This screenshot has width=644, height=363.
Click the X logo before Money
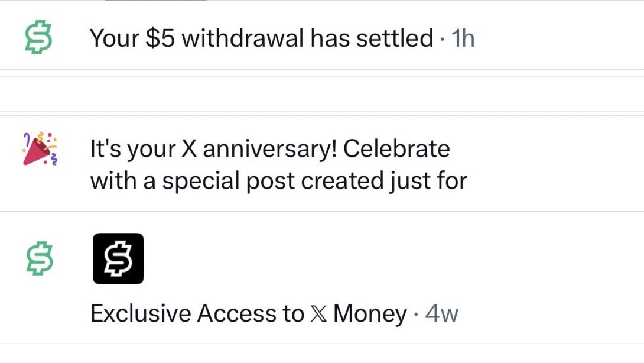tap(318, 314)
